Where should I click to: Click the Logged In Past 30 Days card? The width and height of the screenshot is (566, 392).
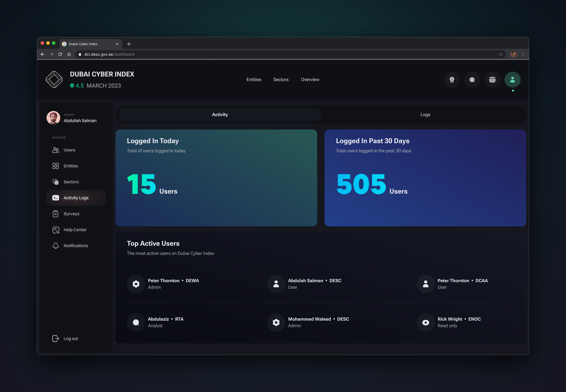click(425, 178)
